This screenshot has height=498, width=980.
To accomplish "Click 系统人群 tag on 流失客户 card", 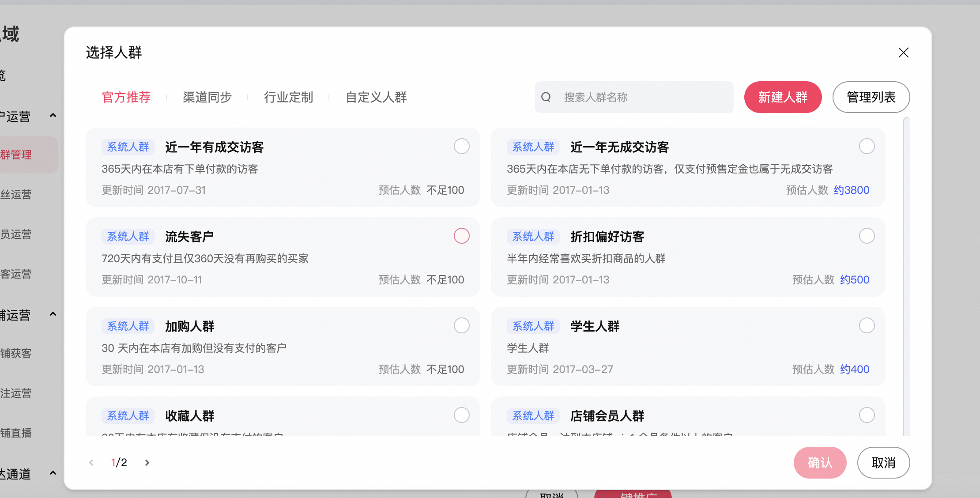I will 128,237.
